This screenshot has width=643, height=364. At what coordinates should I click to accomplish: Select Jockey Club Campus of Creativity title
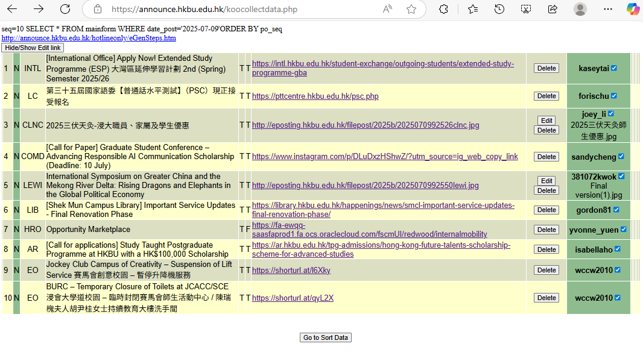pyautogui.click(x=139, y=270)
